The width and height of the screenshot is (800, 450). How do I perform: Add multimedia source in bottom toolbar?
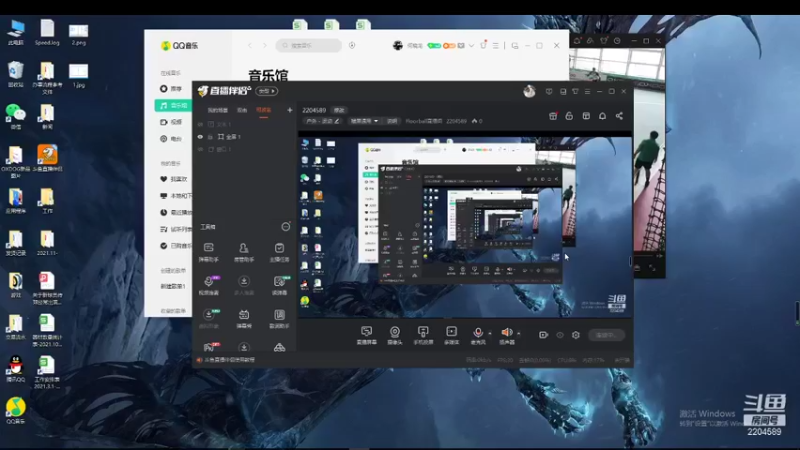pyautogui.click(x=452, y=335)
